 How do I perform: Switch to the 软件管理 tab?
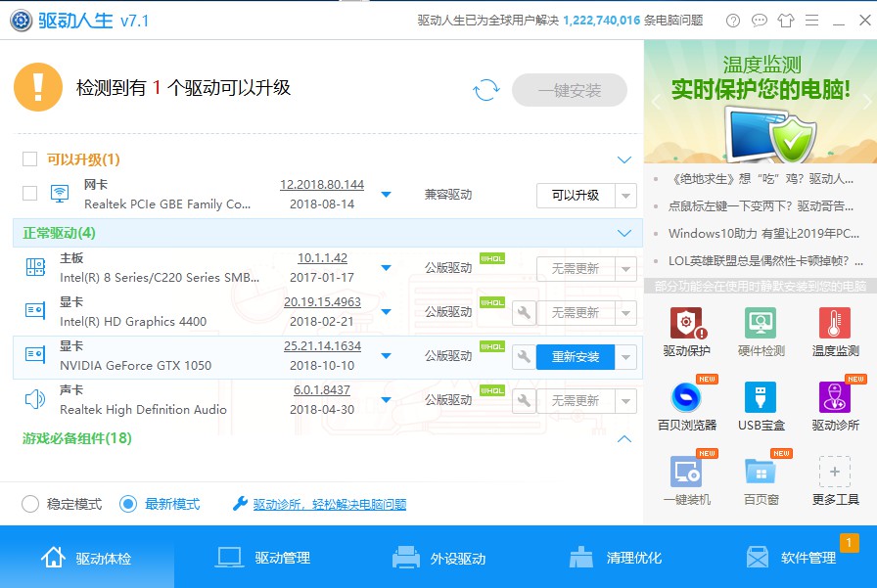[x=792, y=558]
